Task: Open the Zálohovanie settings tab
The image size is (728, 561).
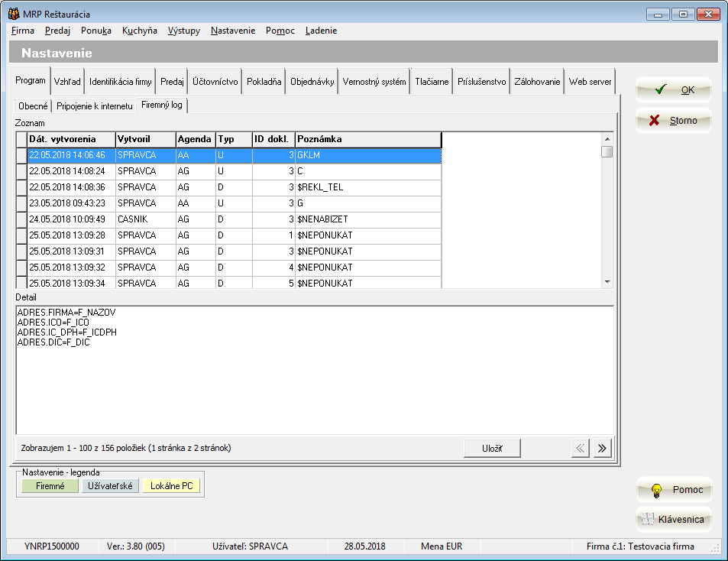Action: [x=537, y=82]
